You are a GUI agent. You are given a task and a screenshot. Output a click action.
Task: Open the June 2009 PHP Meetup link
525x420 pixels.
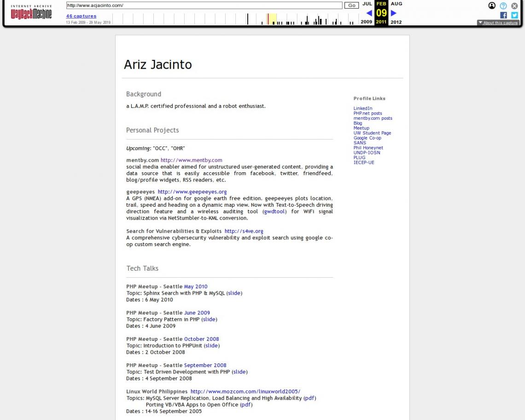click(197, 313)
